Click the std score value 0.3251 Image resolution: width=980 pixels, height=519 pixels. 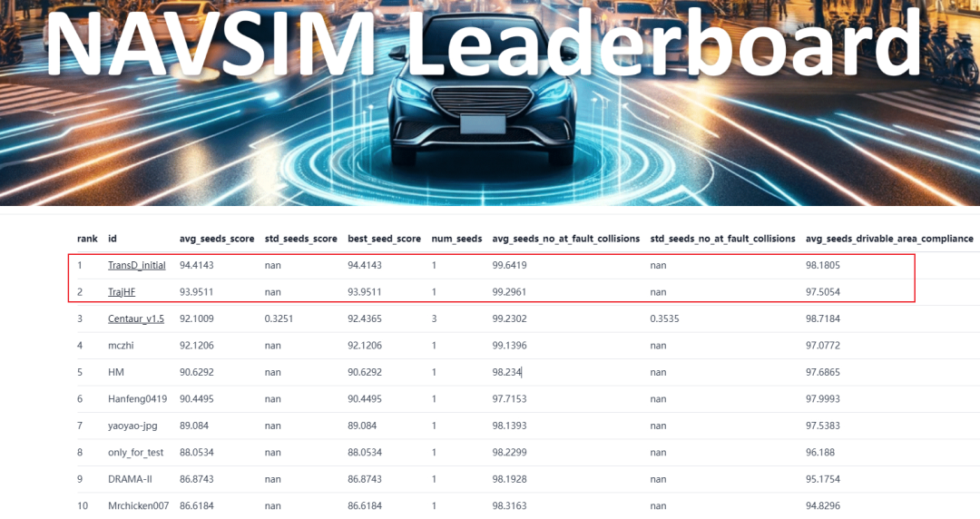[279, 318]
